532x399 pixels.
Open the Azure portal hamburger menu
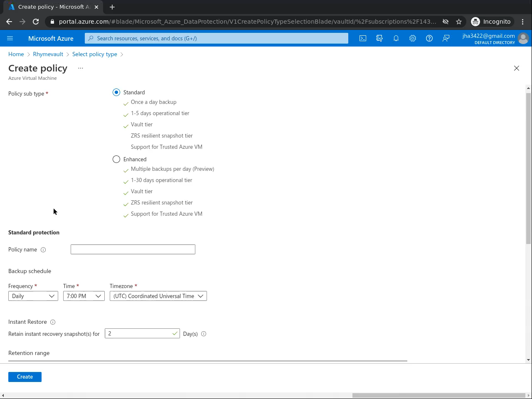click(x=10, y=38)
